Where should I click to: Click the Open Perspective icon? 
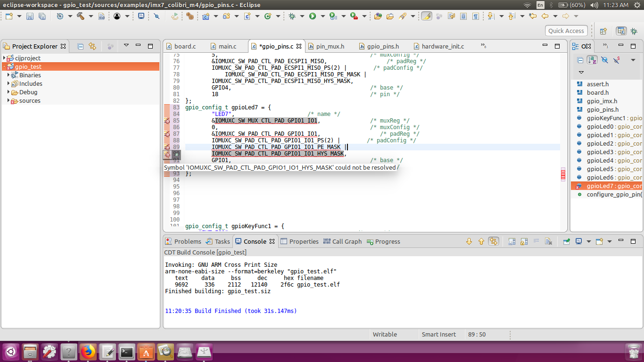[603, 31]
